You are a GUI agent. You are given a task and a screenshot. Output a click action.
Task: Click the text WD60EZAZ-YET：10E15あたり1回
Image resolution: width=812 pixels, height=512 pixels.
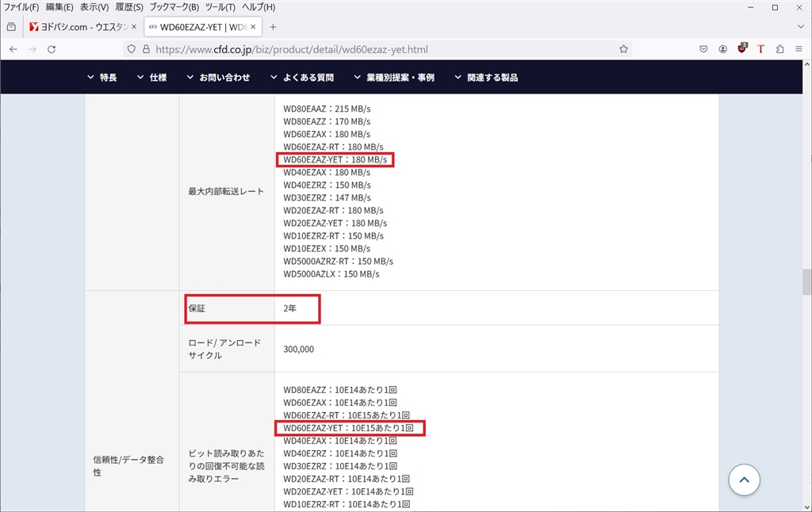coord(348,428)
